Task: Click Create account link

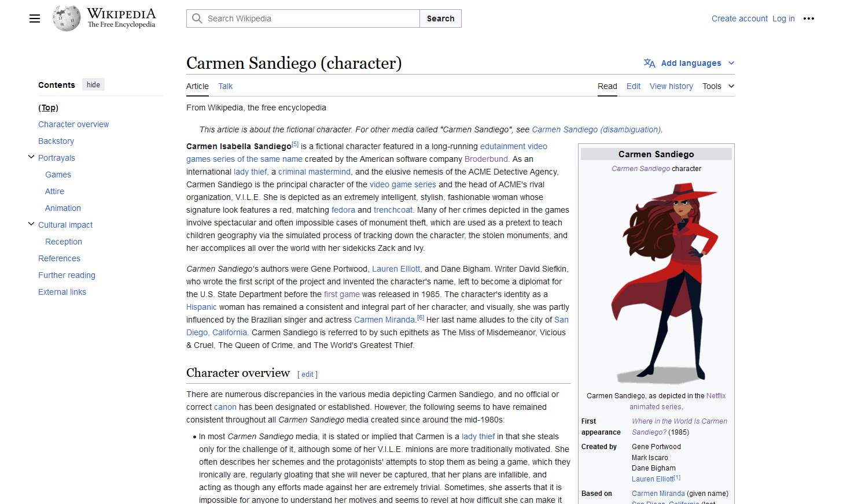Action: [739, 18]
